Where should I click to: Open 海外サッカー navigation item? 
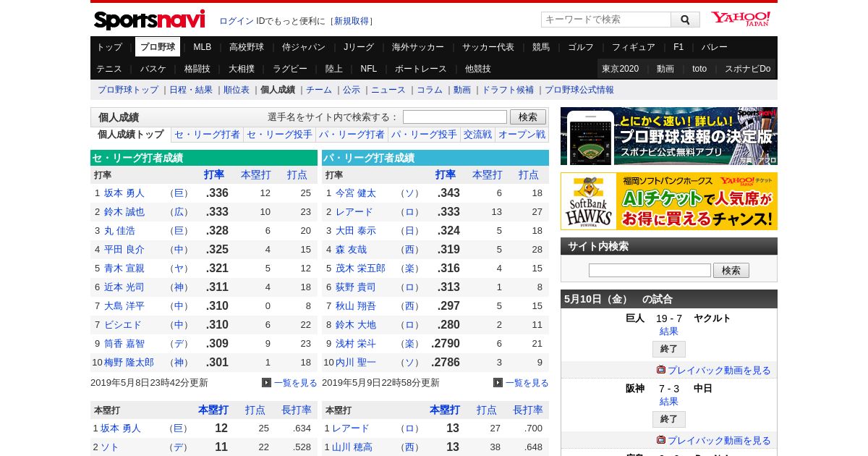[418, 47]
